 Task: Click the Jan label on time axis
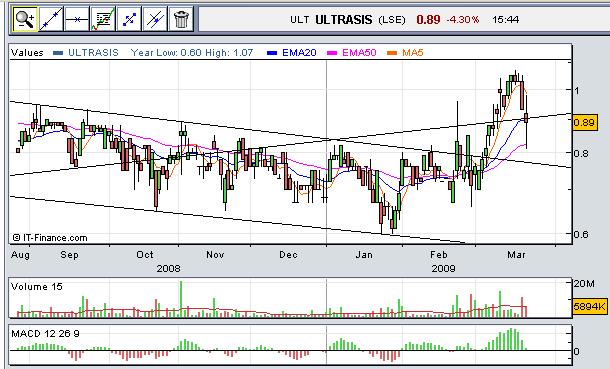pos(364,255)
